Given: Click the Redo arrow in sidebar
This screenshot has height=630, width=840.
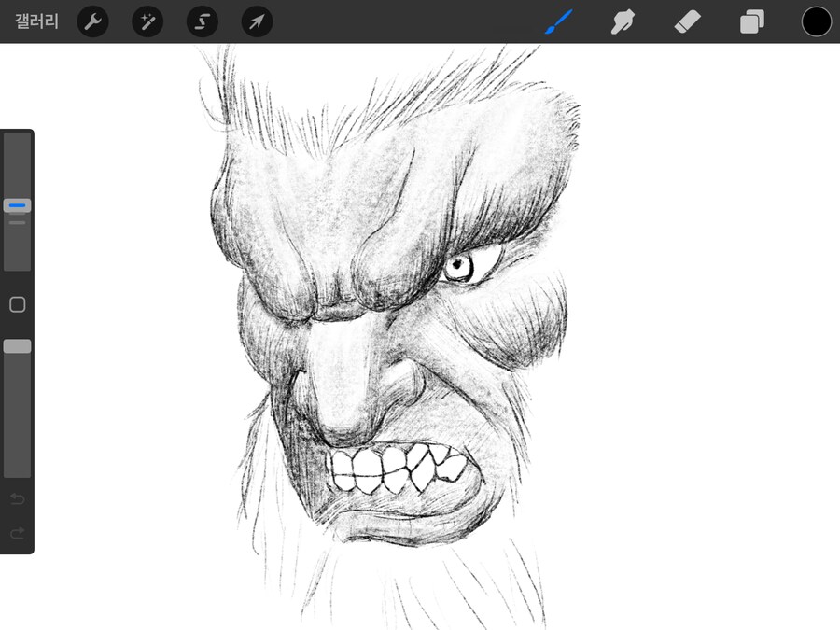Looking at the screenshot, I should pyautogui.click(x=17, y=533).
